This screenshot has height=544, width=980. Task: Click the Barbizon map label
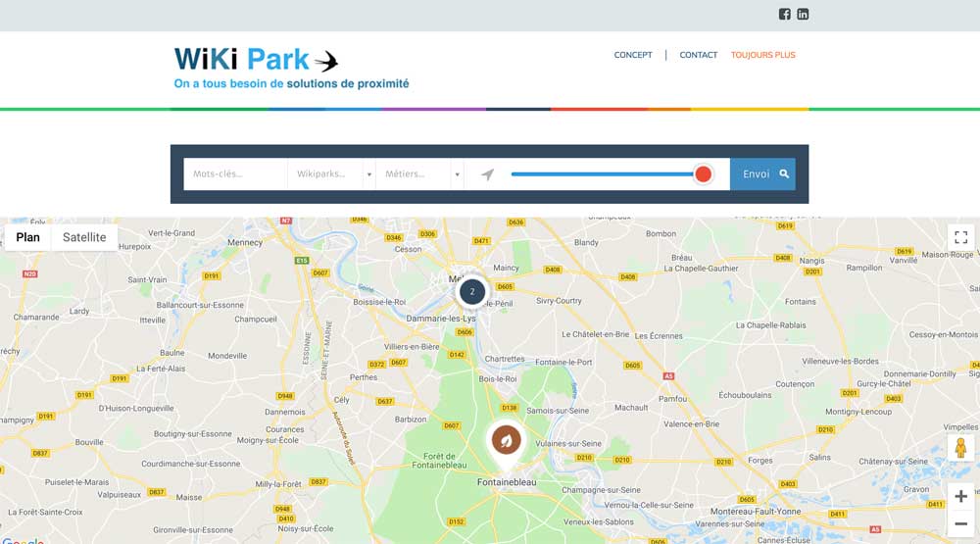pos(411,419)
